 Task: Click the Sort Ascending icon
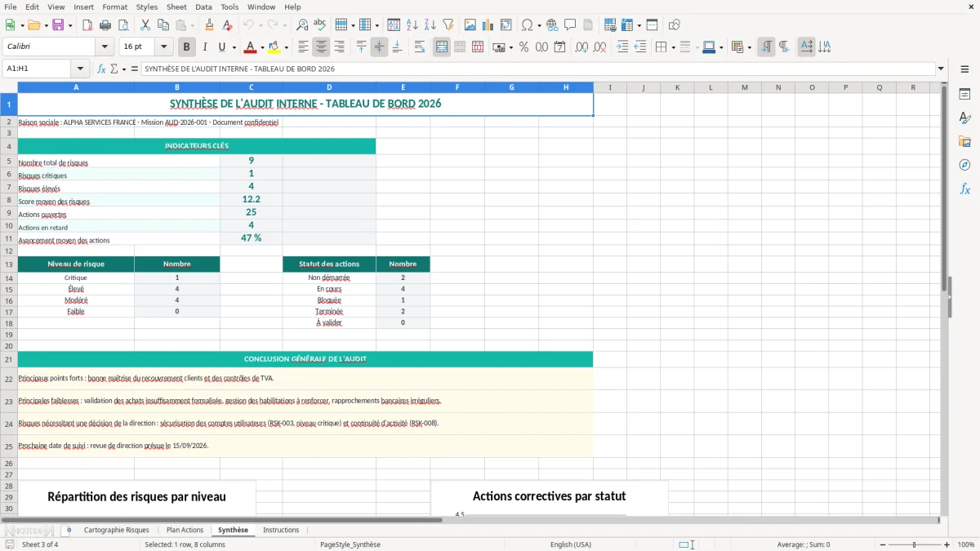click(x=412, y=25)
